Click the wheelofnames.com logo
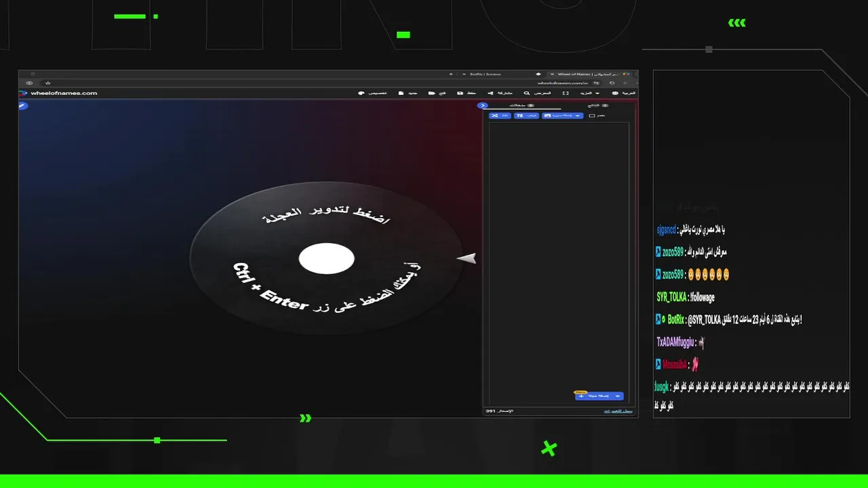Image resolution: width=868 pixels, height=488 pixels. tap(58, 93)
